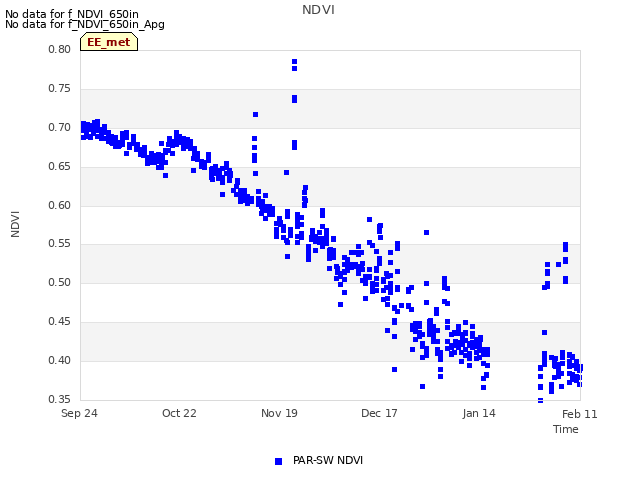Click the Dec 17 x-axis tick label
Viewport: 640px width, 480px height.
(379, 413)
